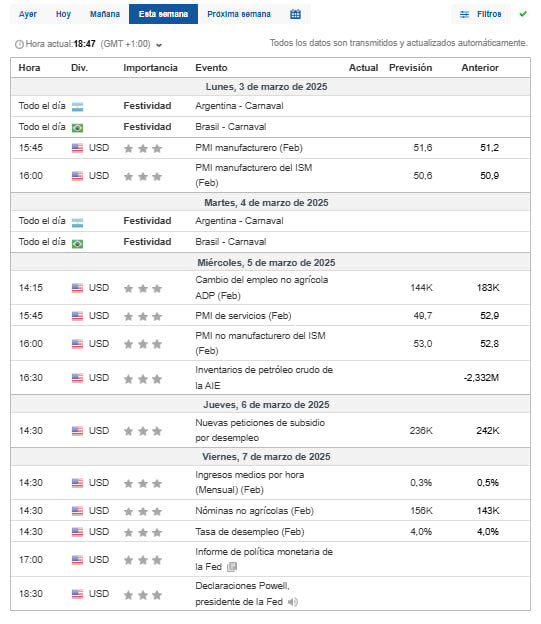Click Argentina flag on Monday Carnaval row

coord(78,107)
